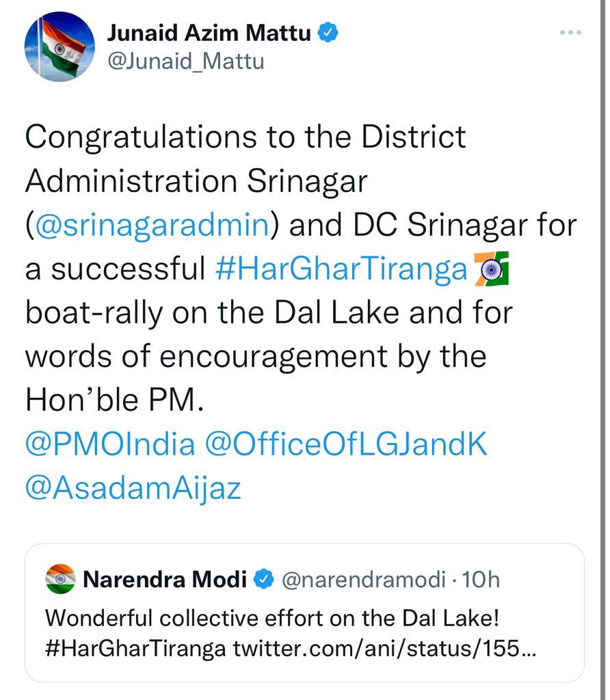Viewport: 610px width, 700px height.
Task: Click the #HarGharTiranga hashtag in quoted tweet
Action: (x=135, y=649)
